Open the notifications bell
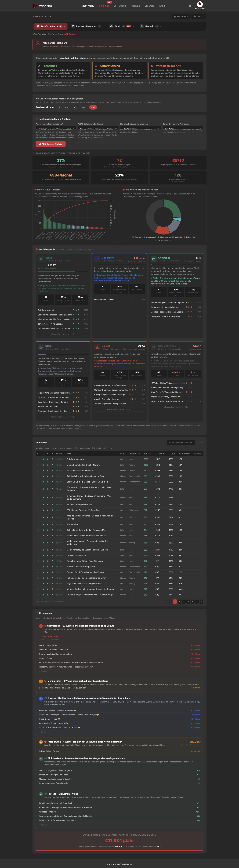This screenshot has height=868, width=239. pos(190,6)
